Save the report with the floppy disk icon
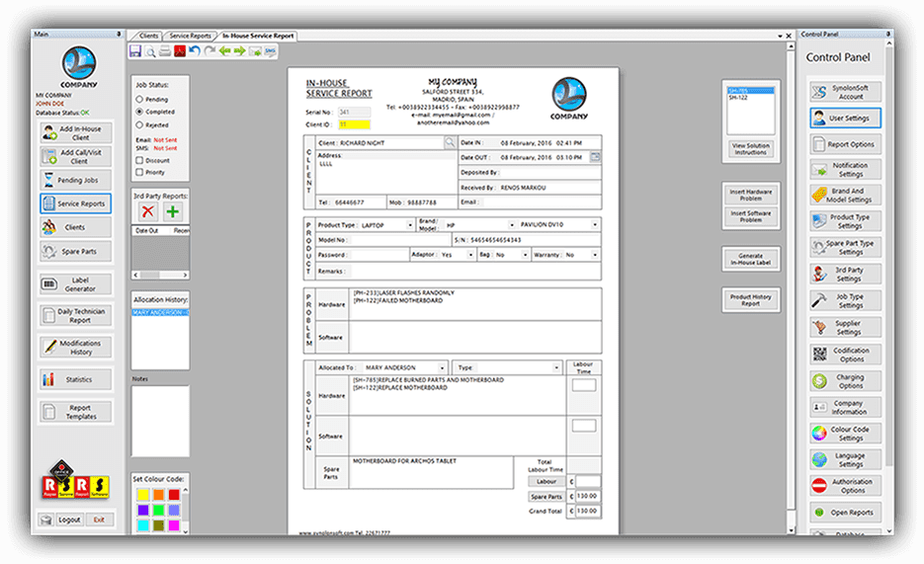 (x=135, y=51)
